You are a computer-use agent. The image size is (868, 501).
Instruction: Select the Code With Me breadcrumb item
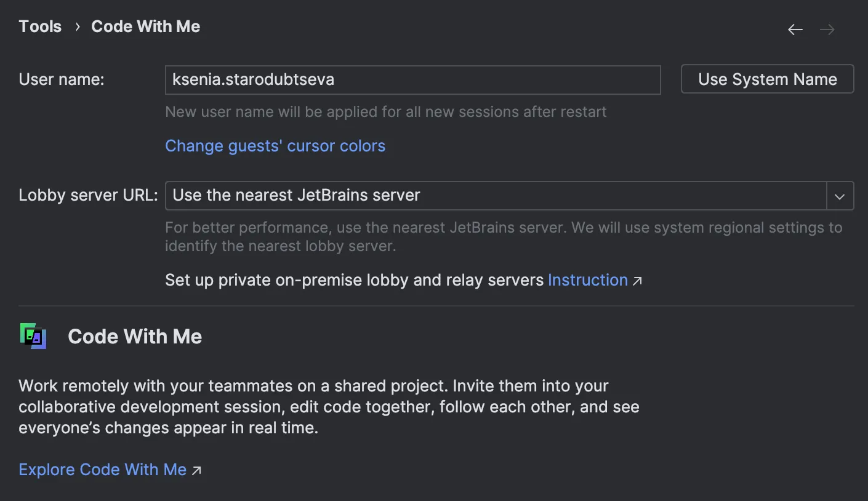(x=145, y=26)
